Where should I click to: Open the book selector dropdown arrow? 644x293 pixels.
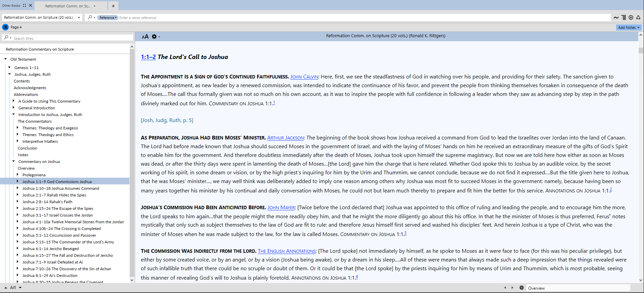click(79, 17)
